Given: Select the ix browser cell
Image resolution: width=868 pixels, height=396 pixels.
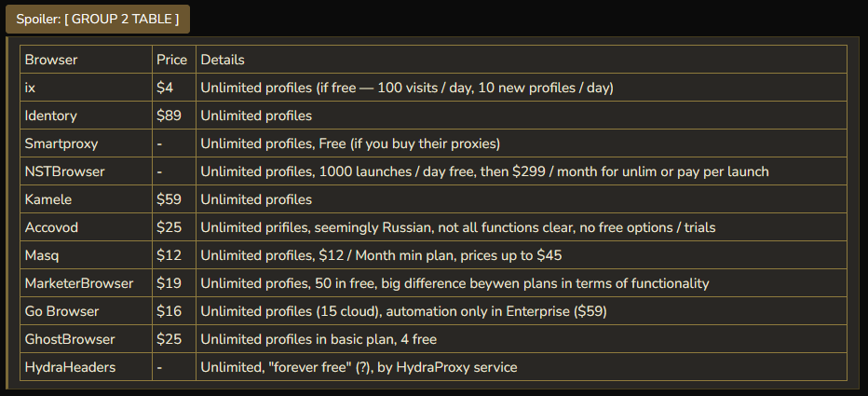Looking at the screenshot, I should pyautogui.click(x=31, y=88).
